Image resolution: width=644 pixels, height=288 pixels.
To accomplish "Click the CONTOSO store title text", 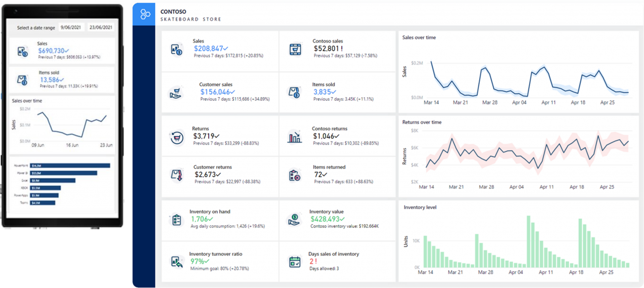I will [173, 12].
